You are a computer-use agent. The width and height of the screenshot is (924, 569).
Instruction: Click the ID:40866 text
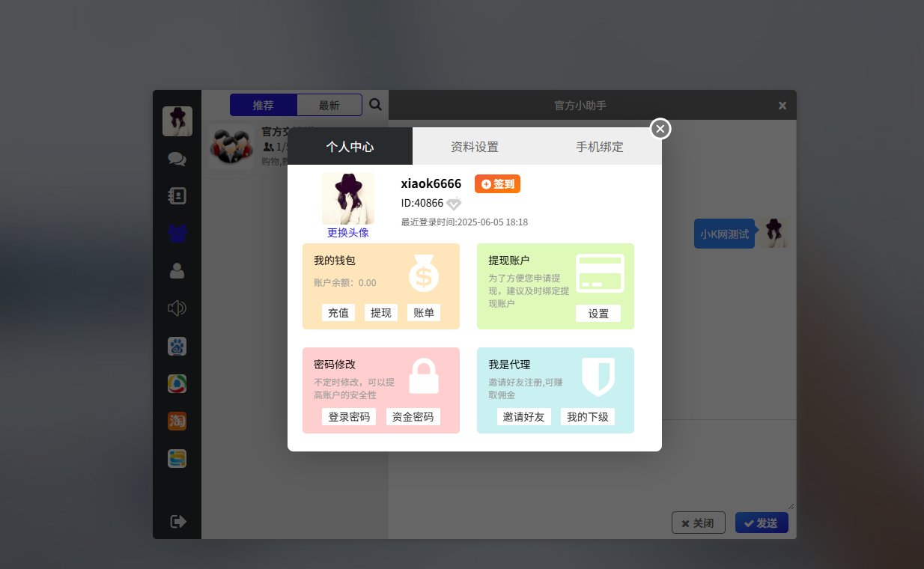tap(422, 203)
